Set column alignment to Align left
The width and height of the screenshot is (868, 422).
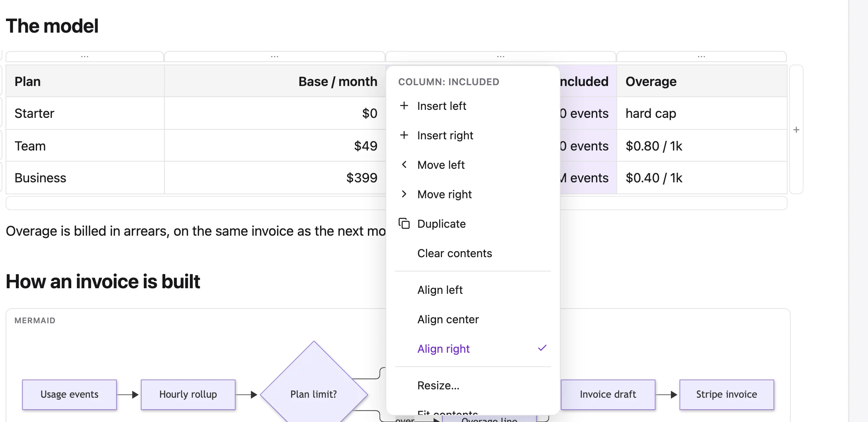pos(473,290)
